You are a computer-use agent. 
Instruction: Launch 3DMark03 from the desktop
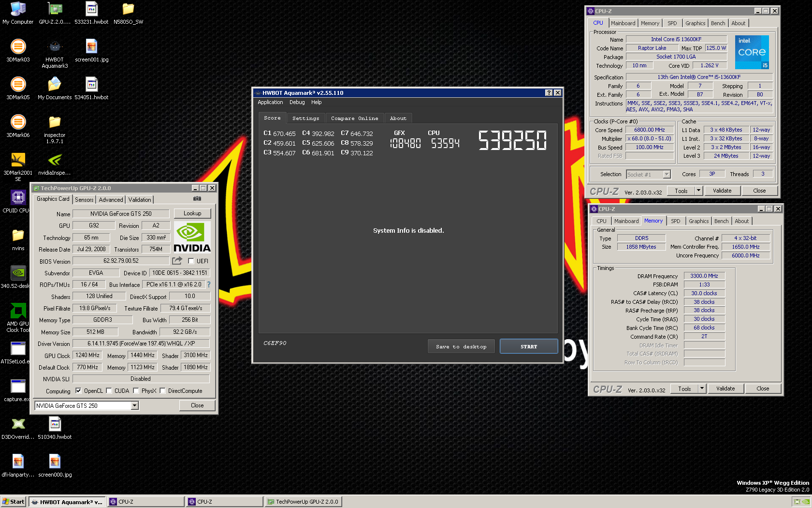point(18,51)
